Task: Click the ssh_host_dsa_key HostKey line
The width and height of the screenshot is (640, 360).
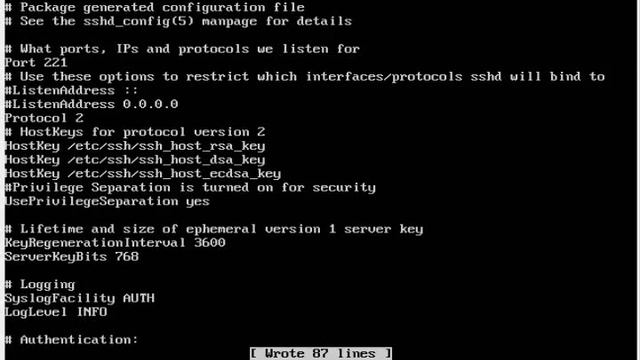Action: pos(135,160)
